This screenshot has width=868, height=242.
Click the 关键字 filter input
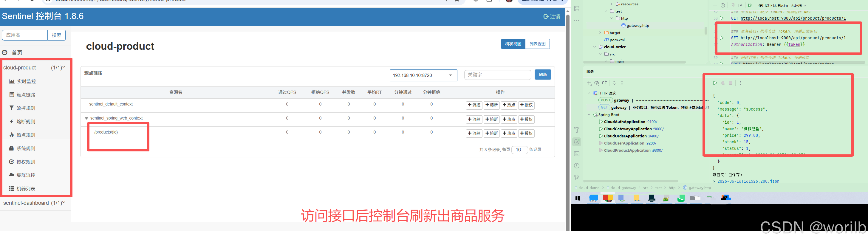coord(498,75)
